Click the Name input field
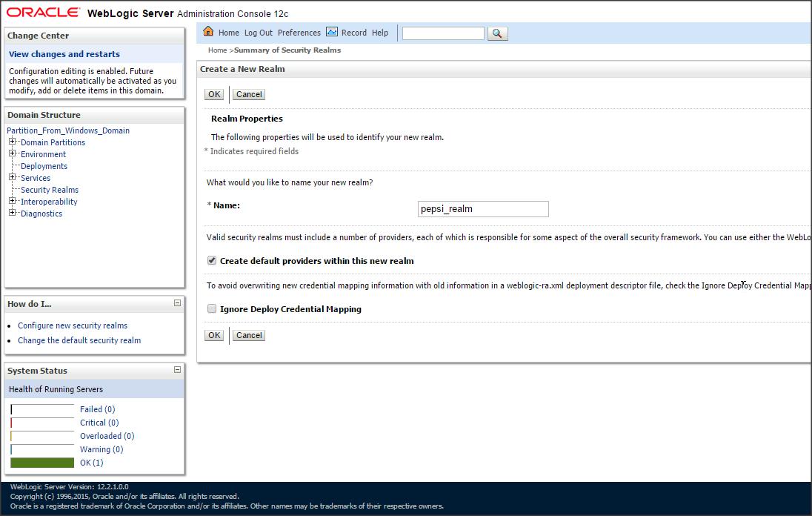 coord(483,209)
